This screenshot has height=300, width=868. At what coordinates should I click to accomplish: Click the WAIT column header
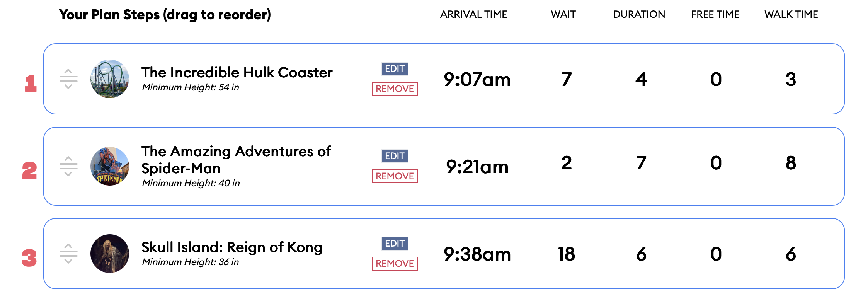coord(563,14)
